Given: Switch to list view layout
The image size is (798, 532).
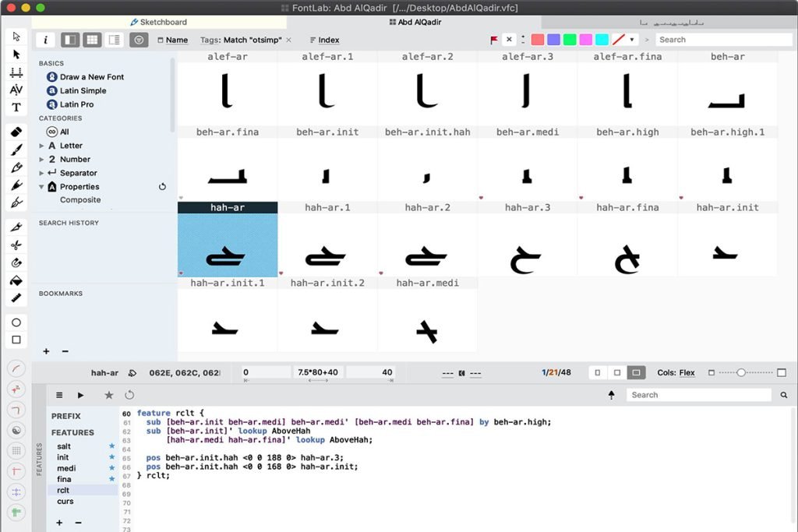Looking at the screenshot, I should (x=115, y=40).
